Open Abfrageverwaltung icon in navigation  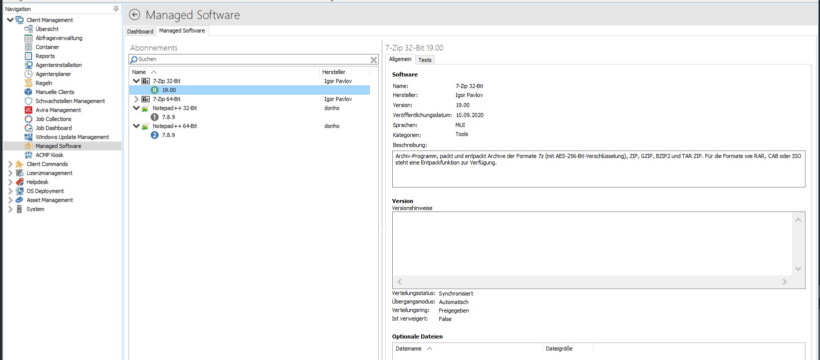coord(29,38)
